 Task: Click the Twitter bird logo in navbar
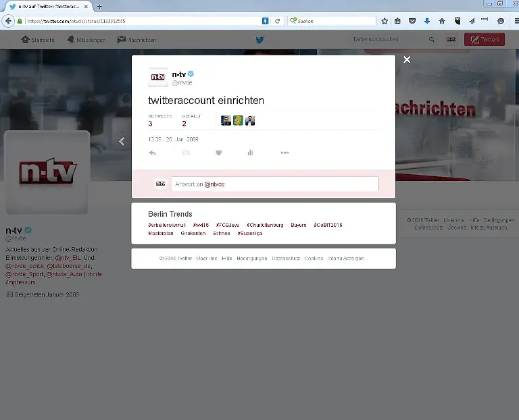[x=259, y=40]
